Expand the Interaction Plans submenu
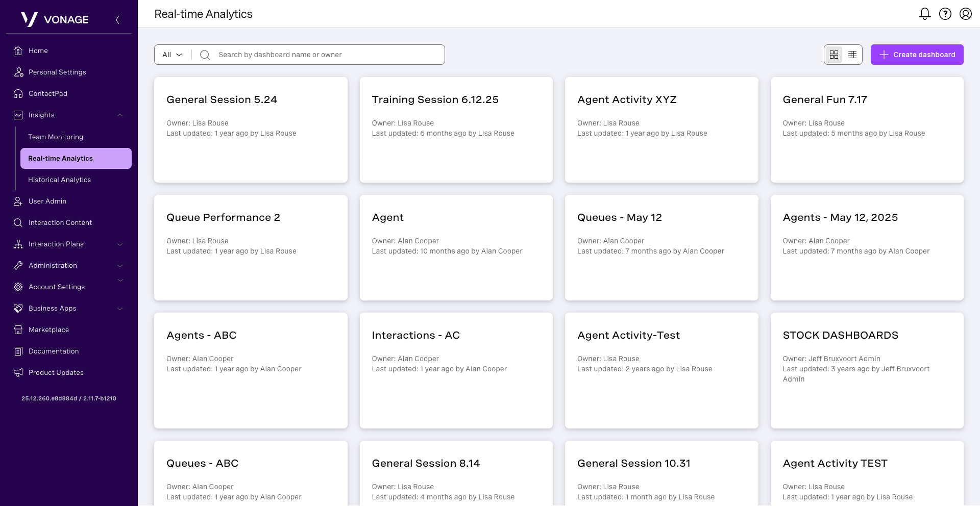980x506 pixels. [120, 244]
